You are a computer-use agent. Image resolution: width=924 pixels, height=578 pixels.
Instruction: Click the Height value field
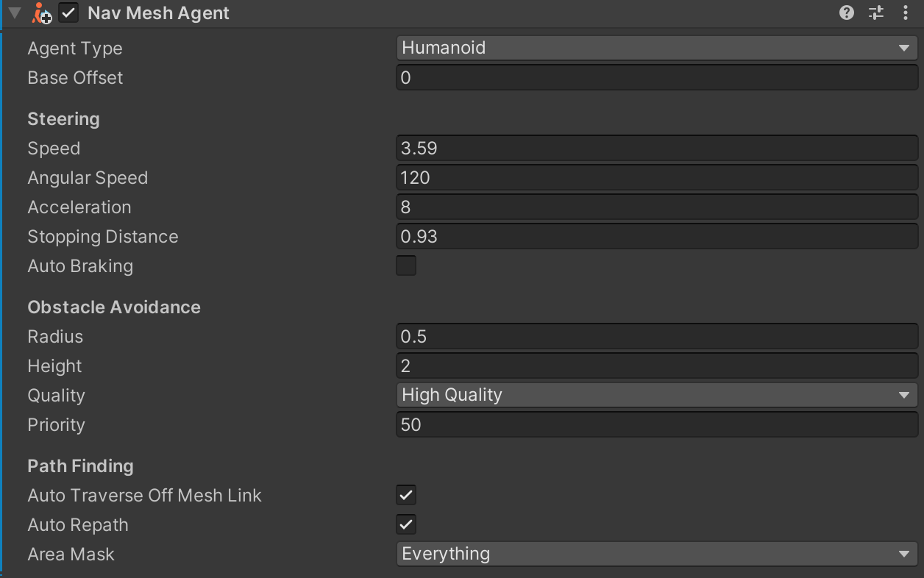(x=657, y=365)
